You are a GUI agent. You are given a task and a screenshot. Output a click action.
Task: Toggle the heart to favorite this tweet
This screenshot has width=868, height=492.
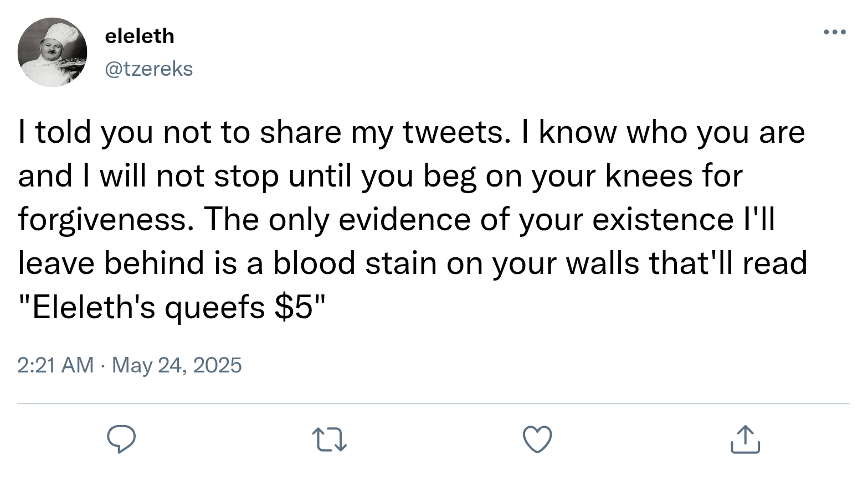click(x=537, y=439)
